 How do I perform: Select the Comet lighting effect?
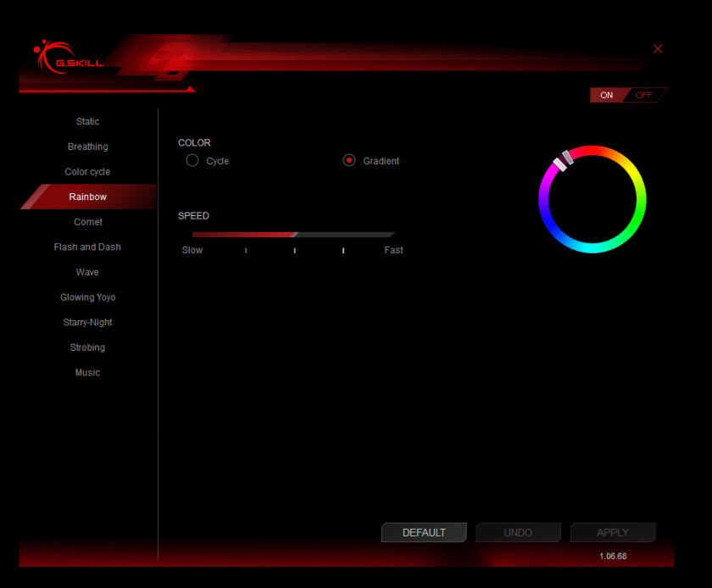(87, 222)
